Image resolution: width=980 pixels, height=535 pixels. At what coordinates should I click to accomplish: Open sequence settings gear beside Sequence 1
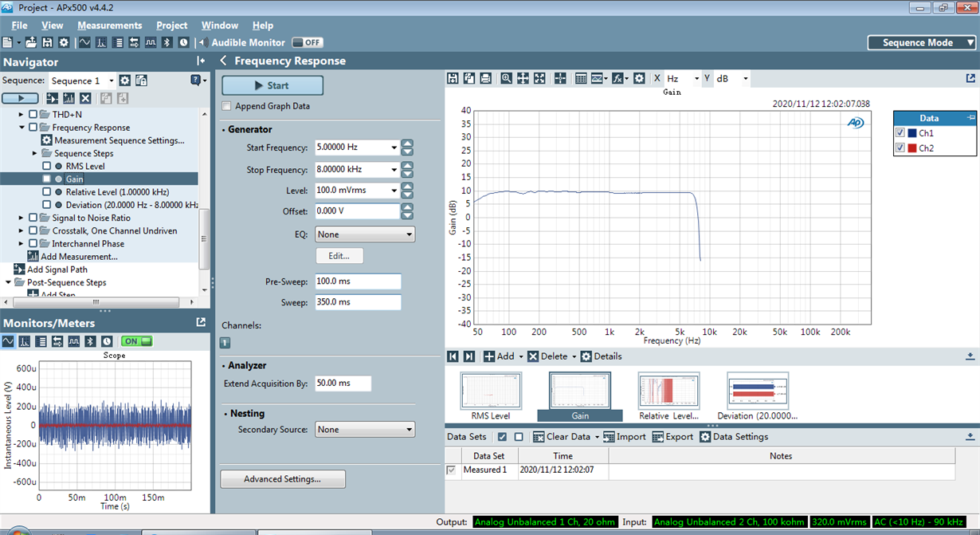(124, 81)
